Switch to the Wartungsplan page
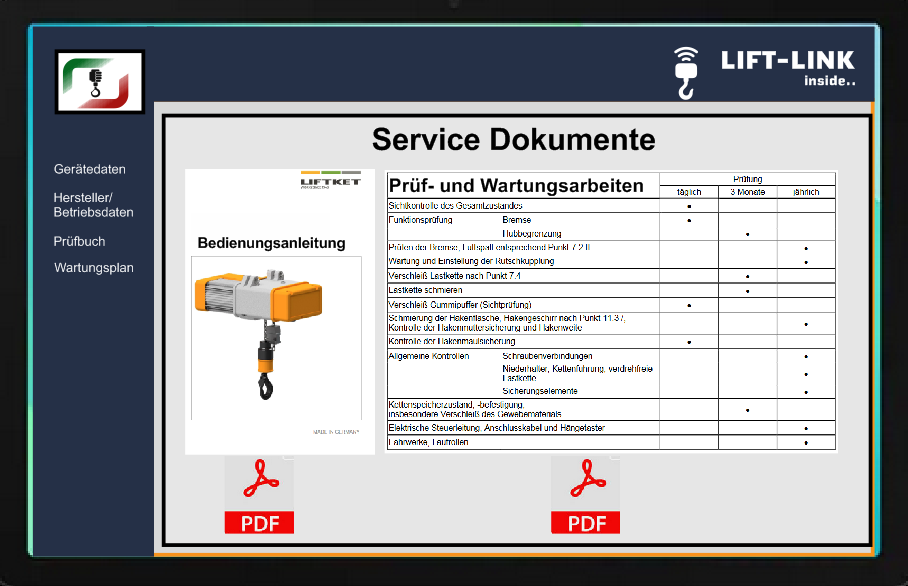The image size is (908, 586). coord(94,268)
